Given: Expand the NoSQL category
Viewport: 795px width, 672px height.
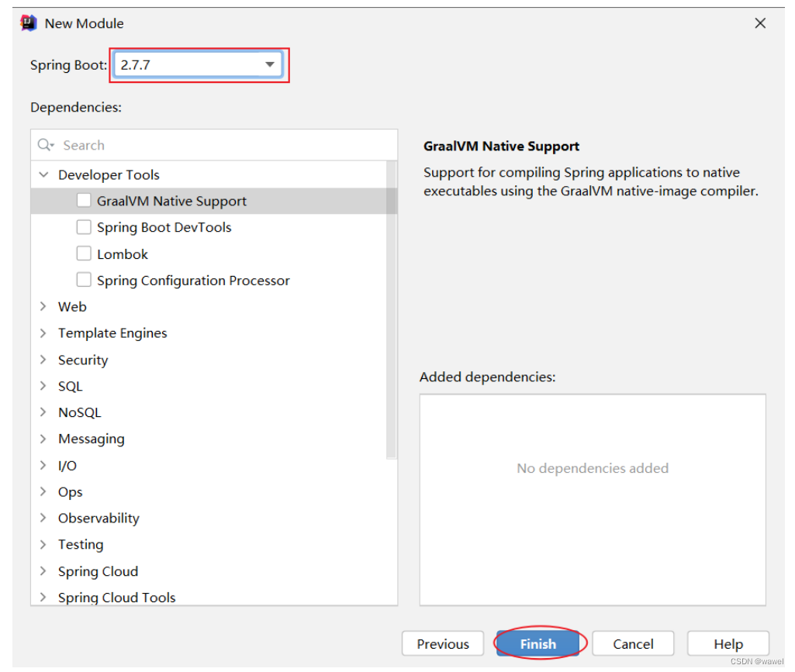Looking at the screenshot, I should [43, 412].
